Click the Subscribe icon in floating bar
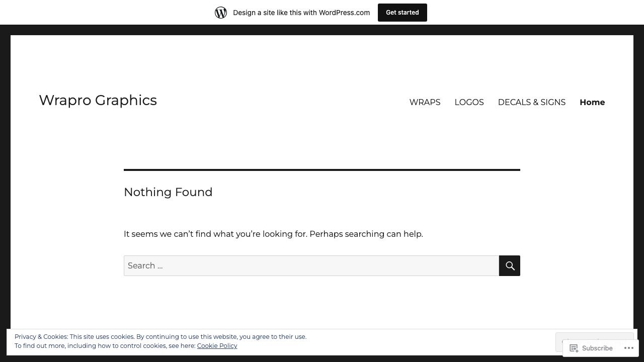 tap(574, 348)
